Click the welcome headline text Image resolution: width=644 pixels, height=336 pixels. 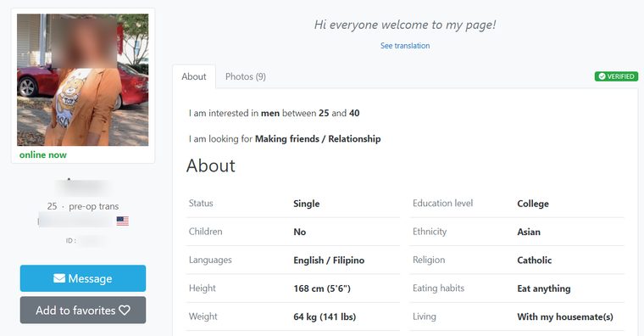point(405,25)
